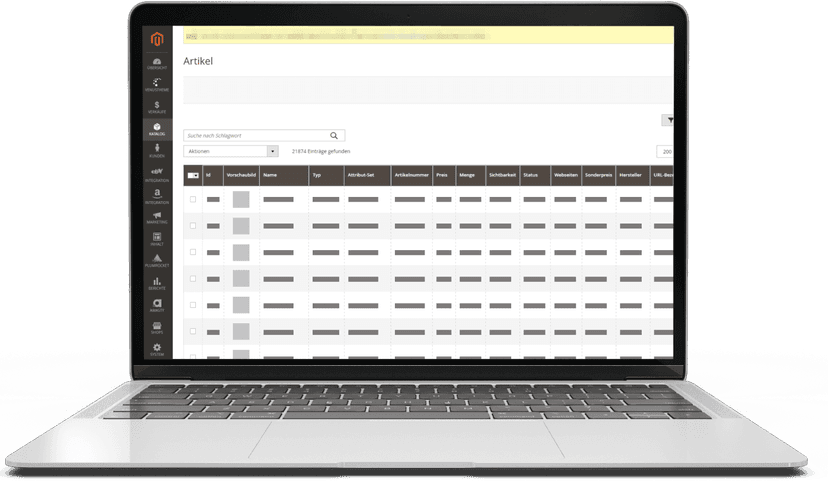Open the Shops menu in the sidebar
Image resolution: width=828 pixels, height=482 pixels.
[x=157, y=327]
